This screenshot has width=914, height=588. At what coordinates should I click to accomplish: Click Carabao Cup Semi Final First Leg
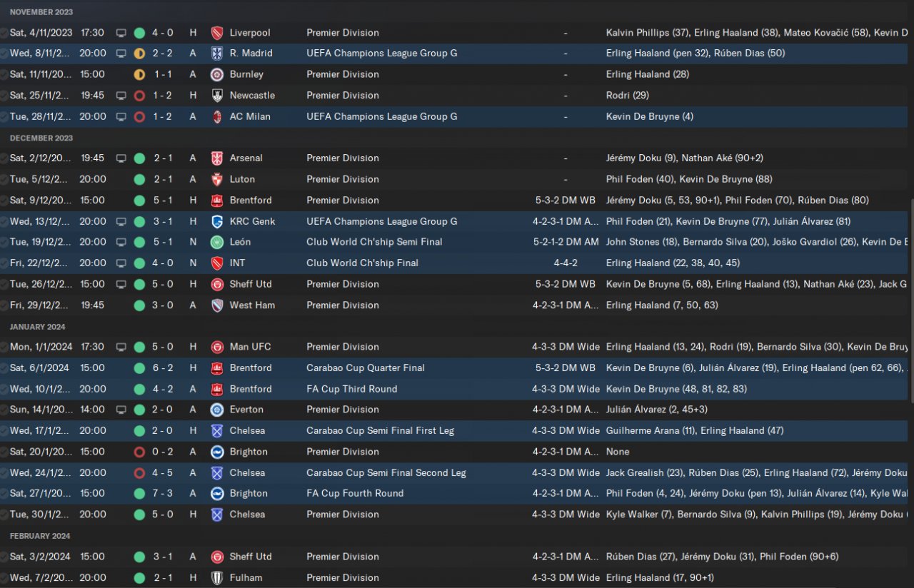(x=381, y=431)
